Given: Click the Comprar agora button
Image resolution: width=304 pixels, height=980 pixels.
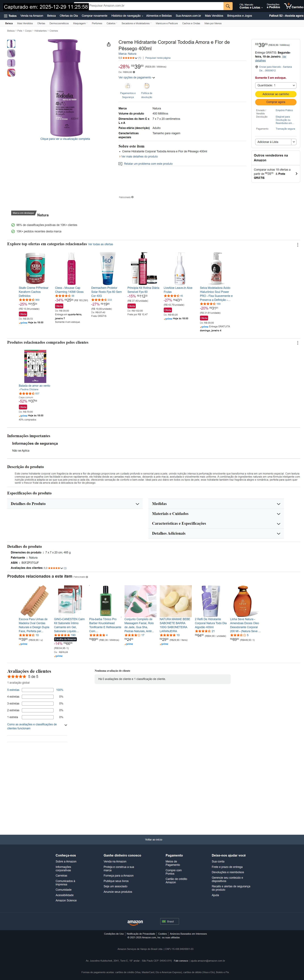Looking at the screenshot, I should pyautogui.click(x=276, y=102).
